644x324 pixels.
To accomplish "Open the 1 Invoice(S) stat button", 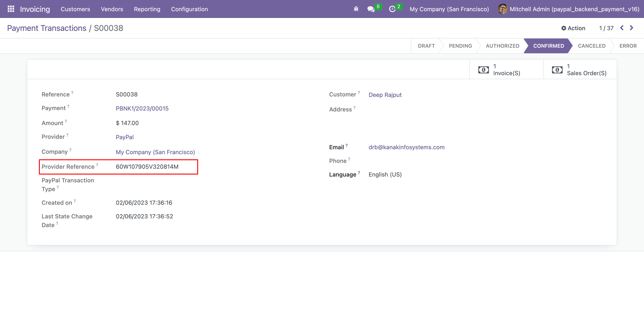I will [506, 69].
